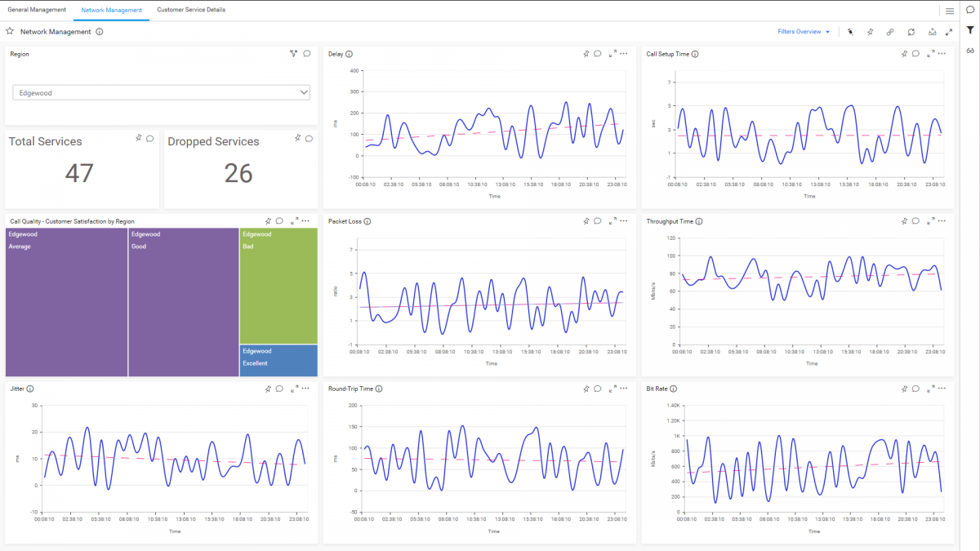
Task: Select the Edgewood Excellent treemap block
Action: point(278,359)
